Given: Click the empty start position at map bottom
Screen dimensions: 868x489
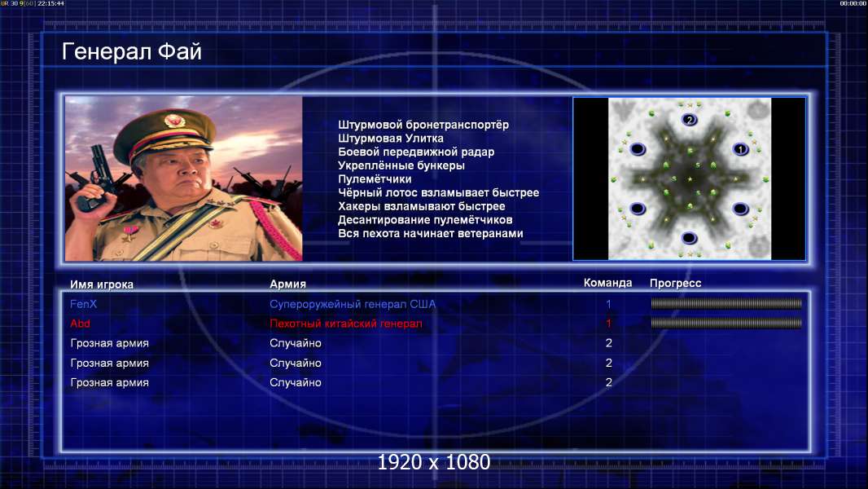Looking at the screenshot, I should 689,238.
